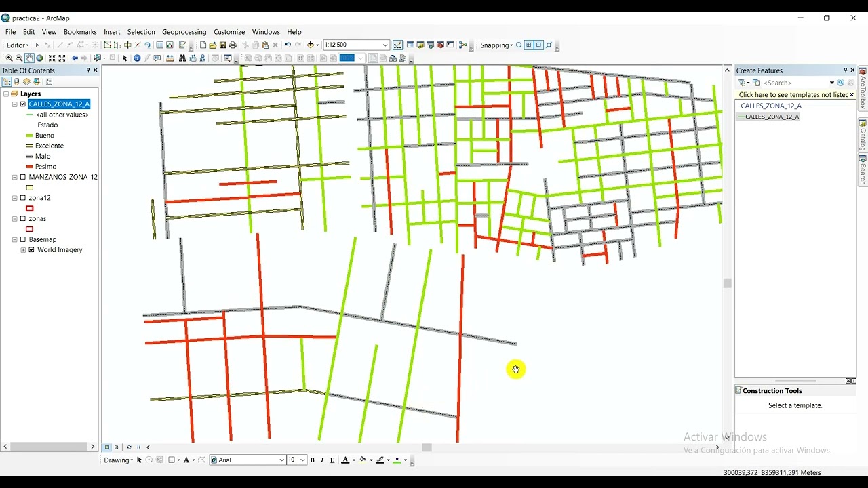Open the ArcToolbox window icon

click(440, 45)
